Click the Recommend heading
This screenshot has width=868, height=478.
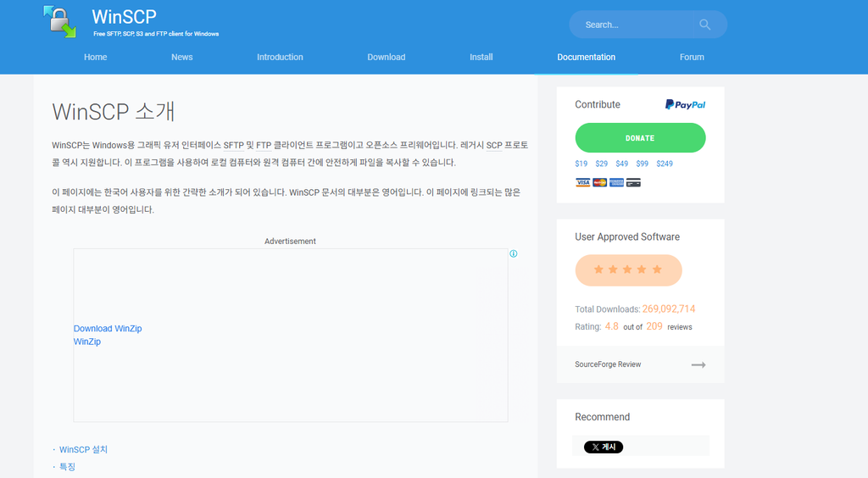click(x=603, y=417)
